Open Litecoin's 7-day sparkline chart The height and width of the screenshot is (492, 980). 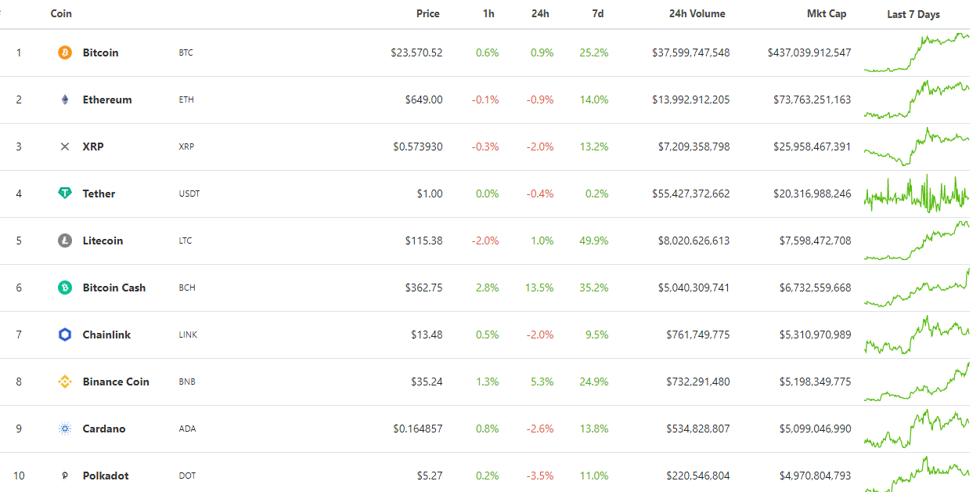pyautogui.click(x=917, y=241)
